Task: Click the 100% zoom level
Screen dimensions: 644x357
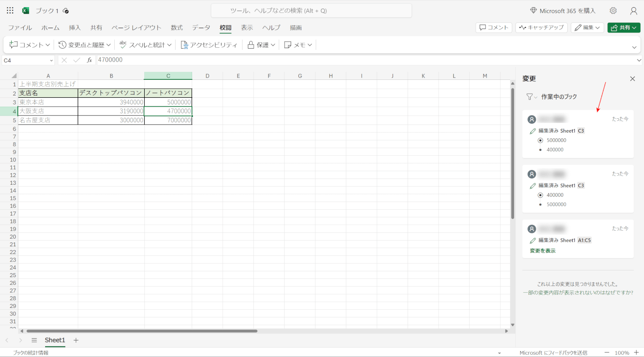Action: click(x=622, y=353)
